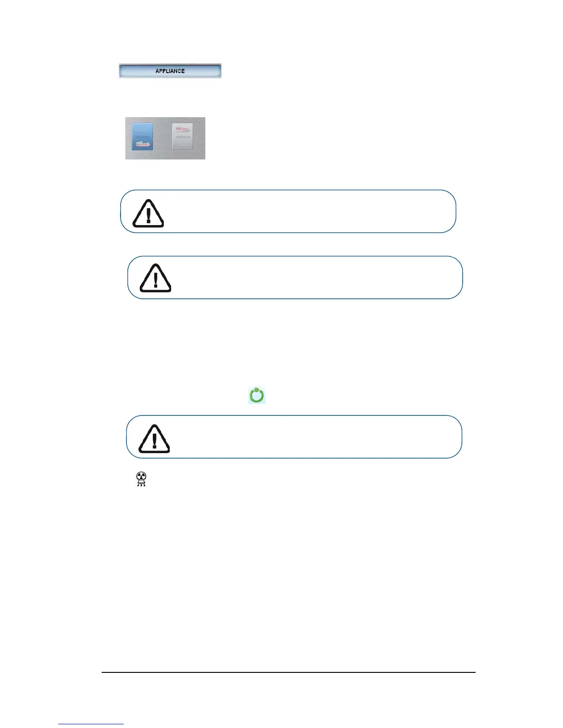Click the teeth graphic inside the grey tile
The width and height of the screenshot is (563, 728).
(183, 130)
